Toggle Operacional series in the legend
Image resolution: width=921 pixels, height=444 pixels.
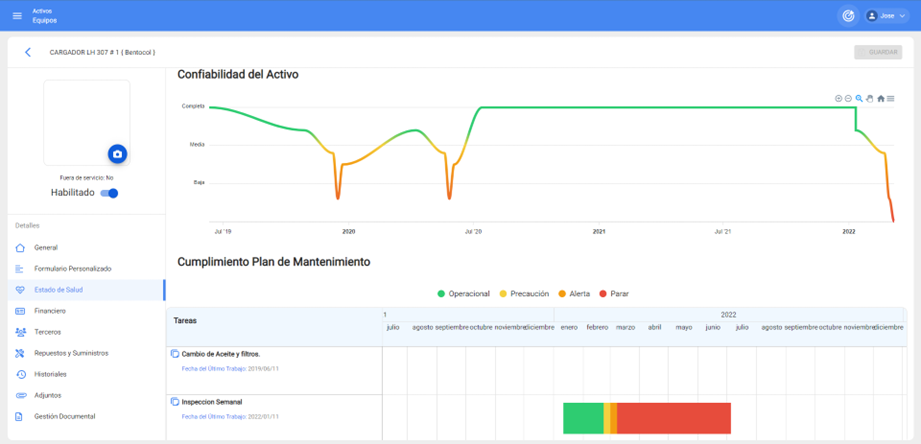point(463,294)
